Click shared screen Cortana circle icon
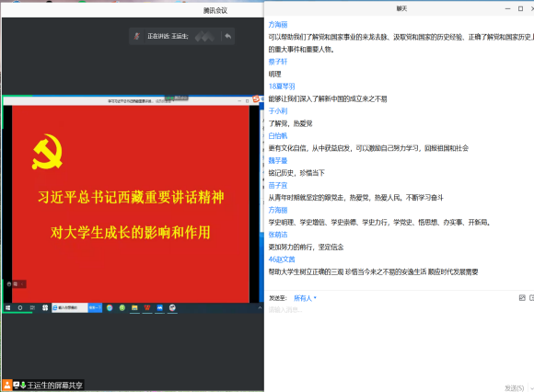 (20, 308)
